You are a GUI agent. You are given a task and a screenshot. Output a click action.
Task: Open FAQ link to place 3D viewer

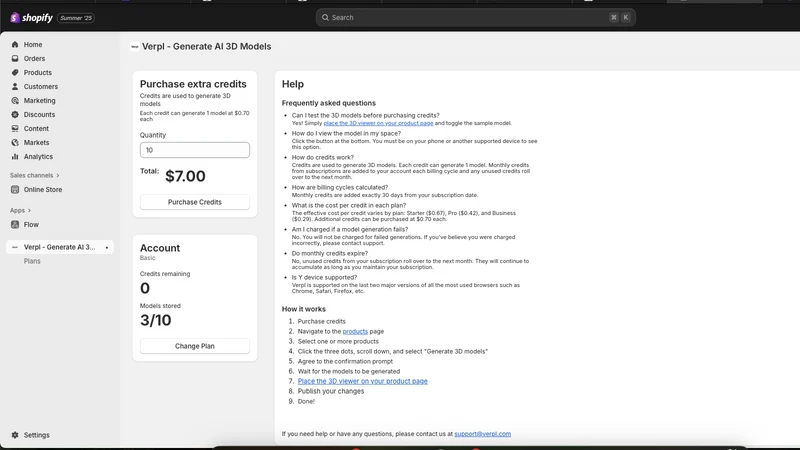click(378, 123)
